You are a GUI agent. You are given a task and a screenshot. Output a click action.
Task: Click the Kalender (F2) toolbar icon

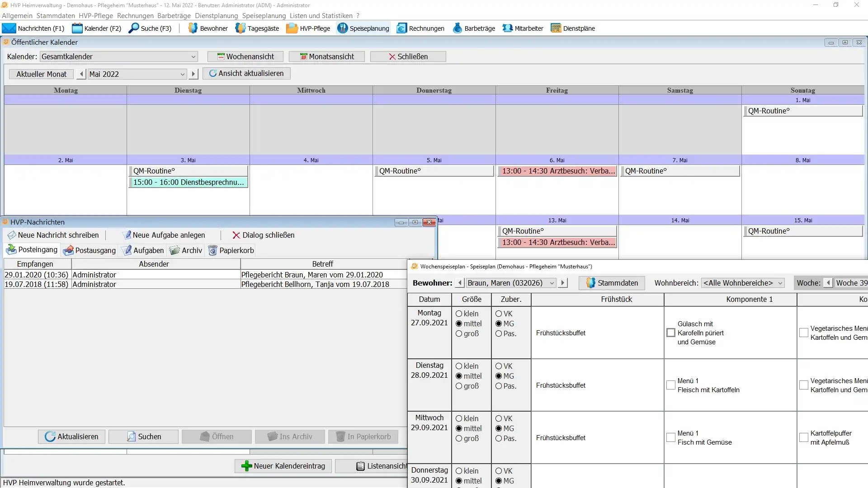click(77, 28)
